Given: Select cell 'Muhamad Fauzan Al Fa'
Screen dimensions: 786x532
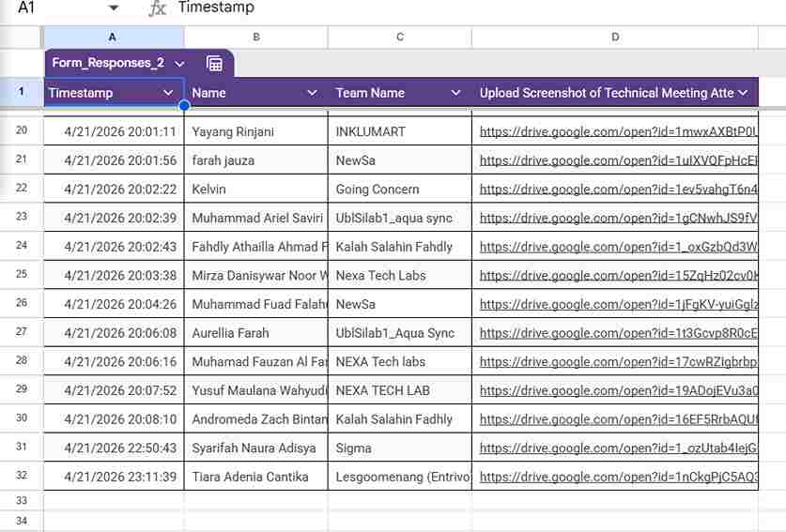Looking at the screenshot, I should click(x=256, y=361).
